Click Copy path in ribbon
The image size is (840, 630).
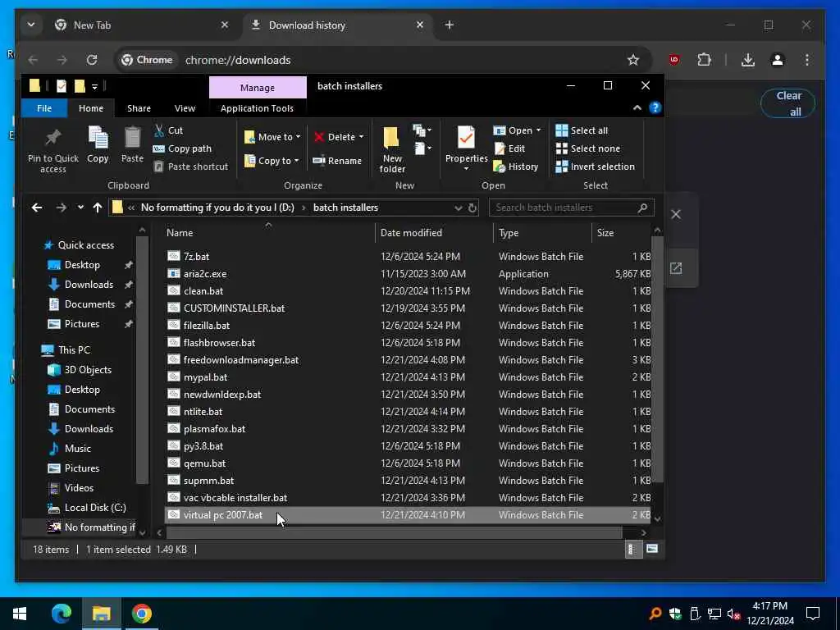point(183,148)
